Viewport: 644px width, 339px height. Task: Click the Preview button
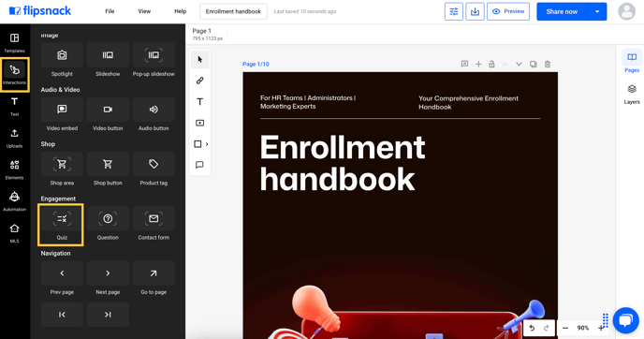[508, 11]
